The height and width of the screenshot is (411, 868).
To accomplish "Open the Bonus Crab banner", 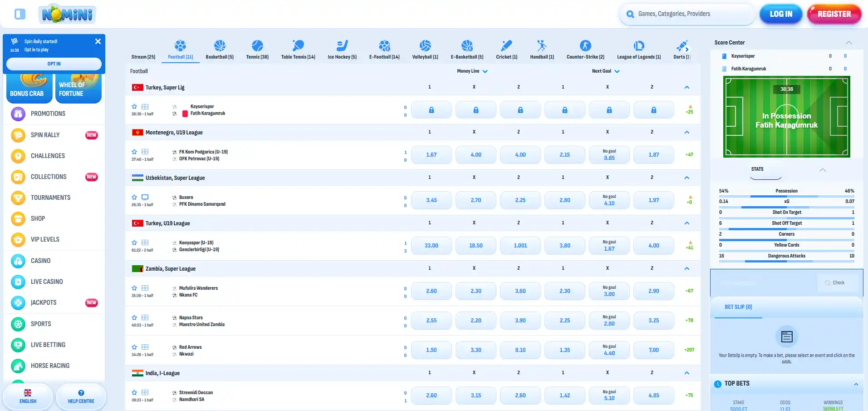I will pos(29,89).
